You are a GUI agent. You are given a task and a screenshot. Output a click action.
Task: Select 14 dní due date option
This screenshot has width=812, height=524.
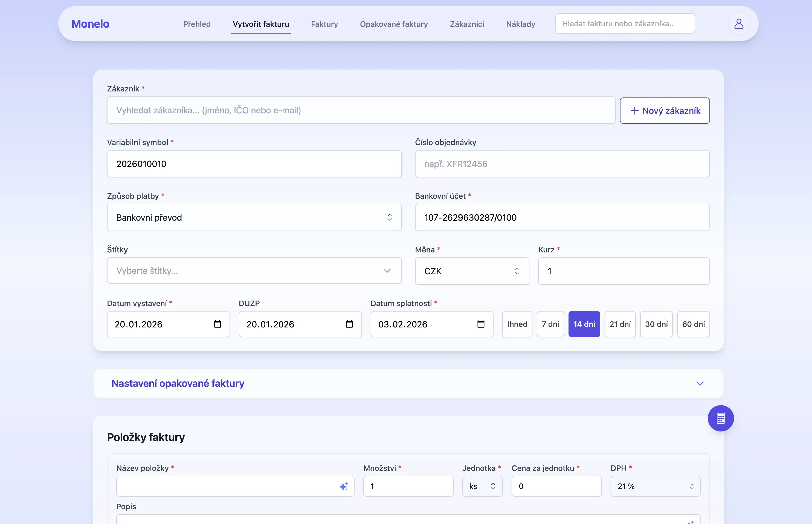coord(584,324)
